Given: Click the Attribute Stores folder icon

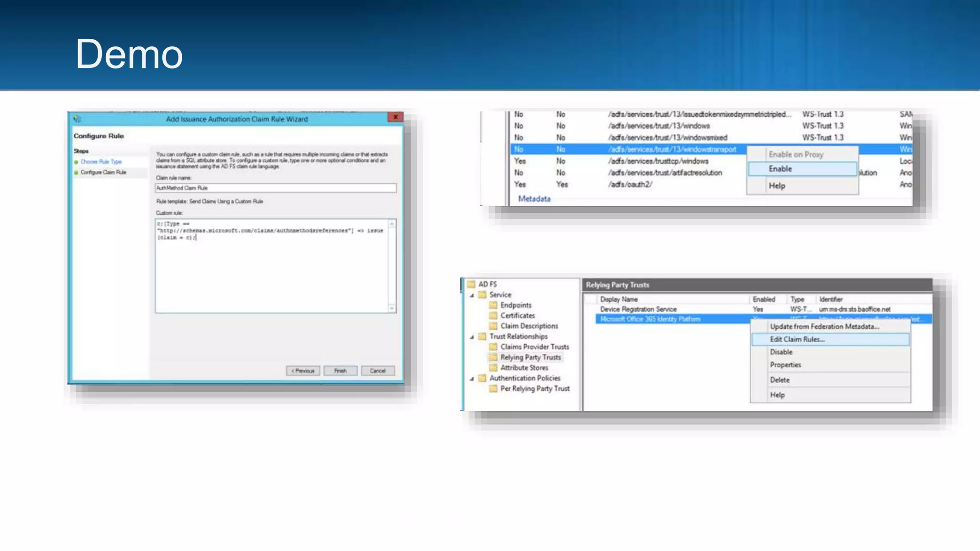Looking at the screenshot, I should 493,368.
